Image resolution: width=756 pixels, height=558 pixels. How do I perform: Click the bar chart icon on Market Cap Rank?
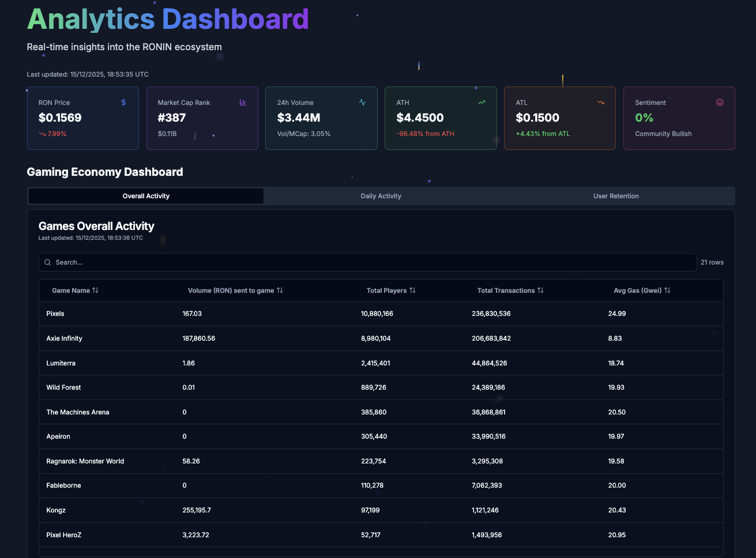tap(243, 103)
